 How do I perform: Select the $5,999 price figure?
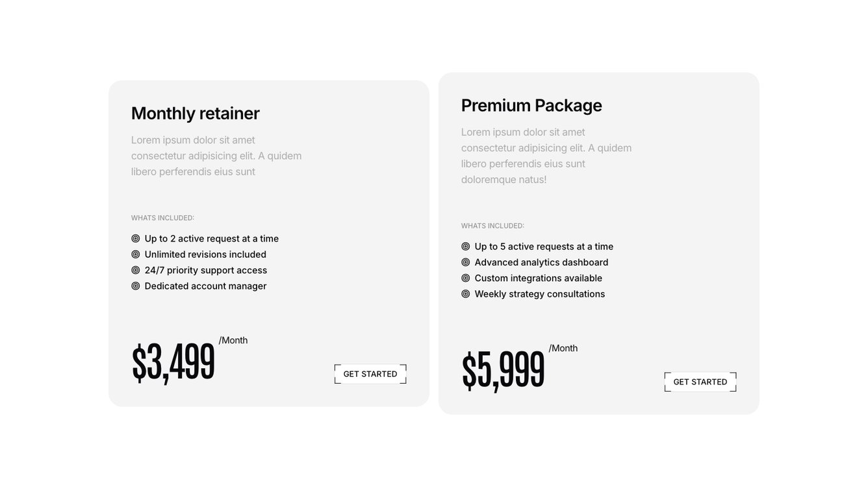click(x=504, y=370)
